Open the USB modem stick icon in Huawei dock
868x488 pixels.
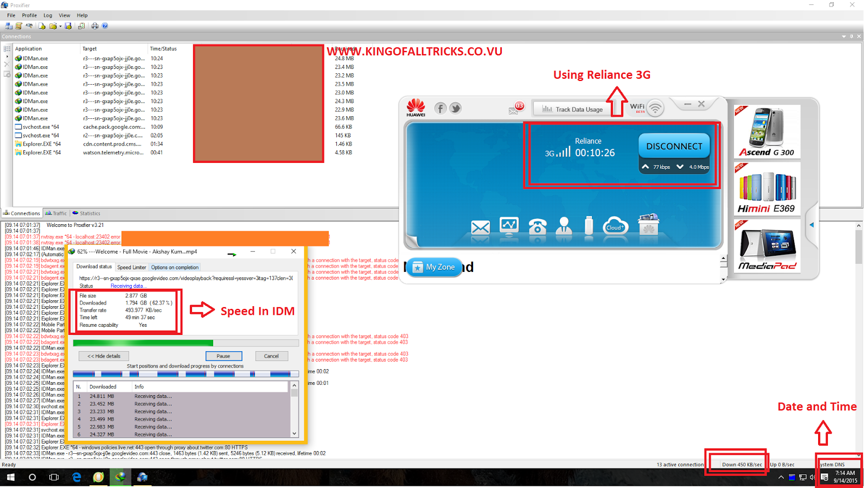point(589,225)
